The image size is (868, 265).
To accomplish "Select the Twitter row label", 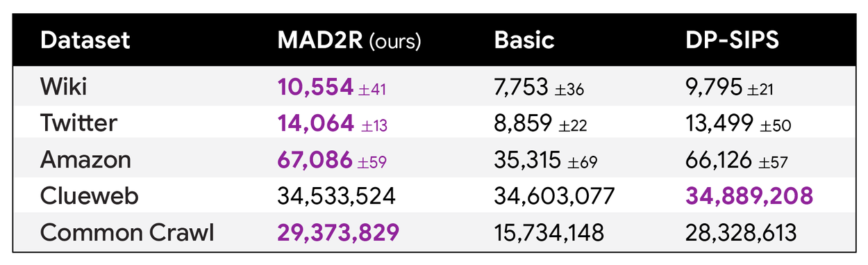I will tap(78, 124).
